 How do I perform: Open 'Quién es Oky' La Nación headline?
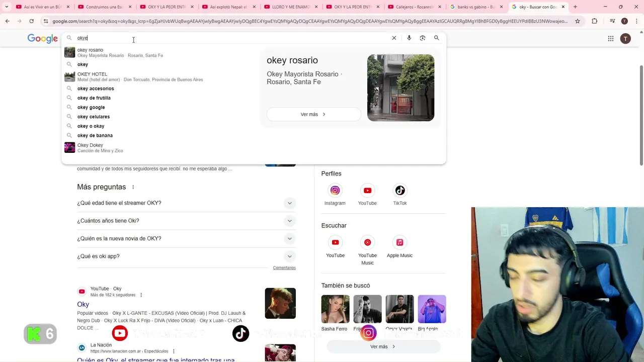point(156,359)
